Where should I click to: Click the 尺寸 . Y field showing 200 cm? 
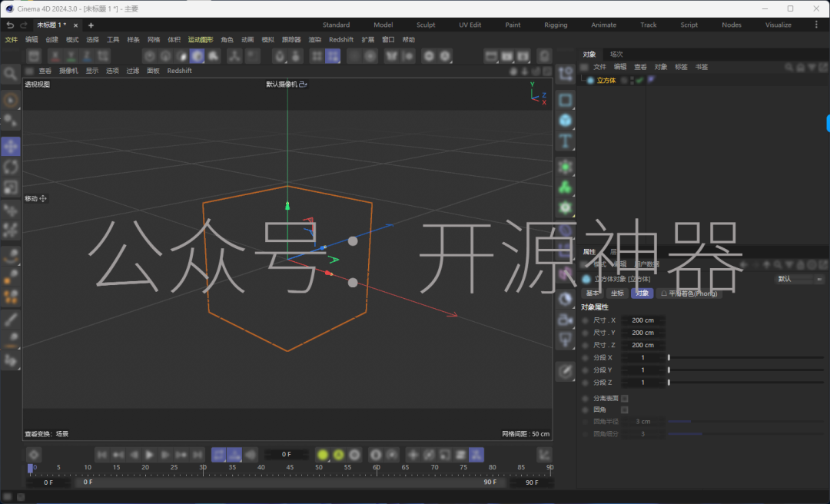pos(642,333)
